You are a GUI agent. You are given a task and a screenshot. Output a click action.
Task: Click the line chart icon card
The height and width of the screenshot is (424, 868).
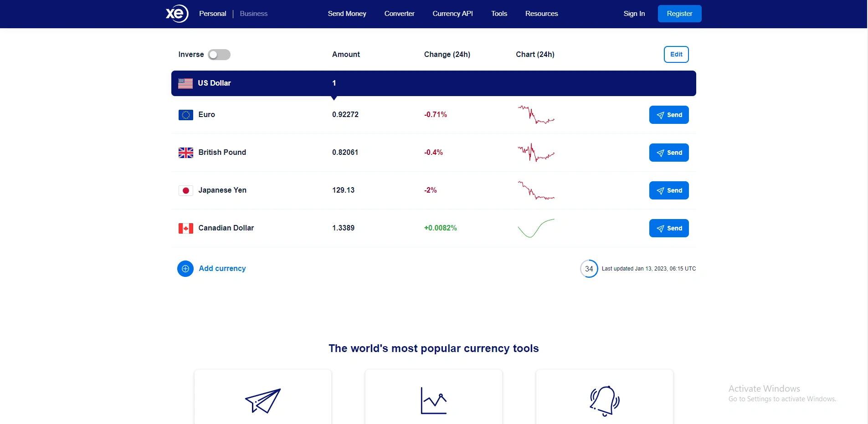click(434, 397)
